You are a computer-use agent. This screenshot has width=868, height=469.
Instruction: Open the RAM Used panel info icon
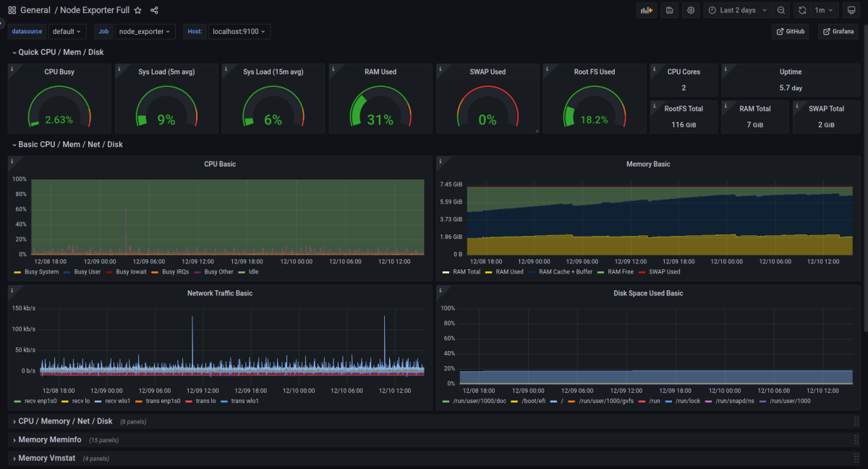333,69
